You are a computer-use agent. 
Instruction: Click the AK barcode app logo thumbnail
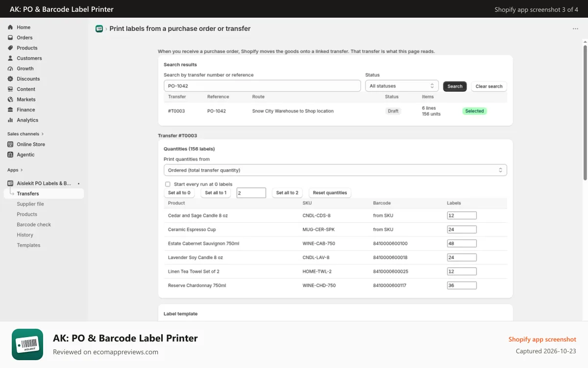point(27,344)
